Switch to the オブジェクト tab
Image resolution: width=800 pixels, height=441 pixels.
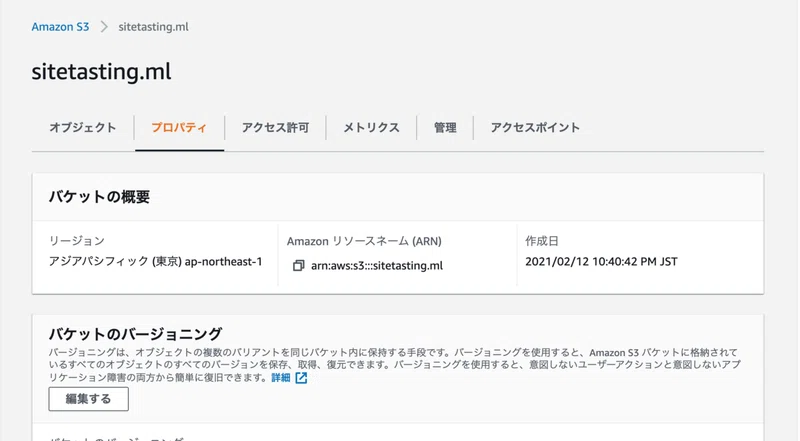click(x=83, y=128)
